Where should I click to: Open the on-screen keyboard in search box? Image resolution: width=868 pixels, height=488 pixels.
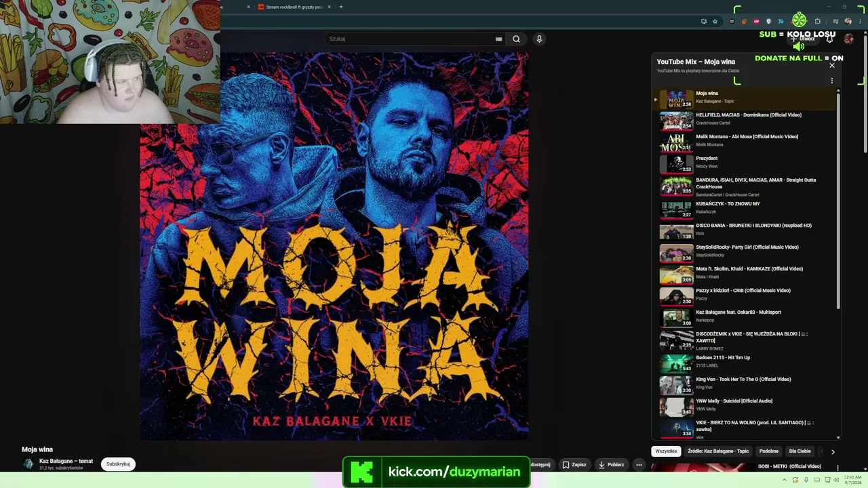(498, 39)
